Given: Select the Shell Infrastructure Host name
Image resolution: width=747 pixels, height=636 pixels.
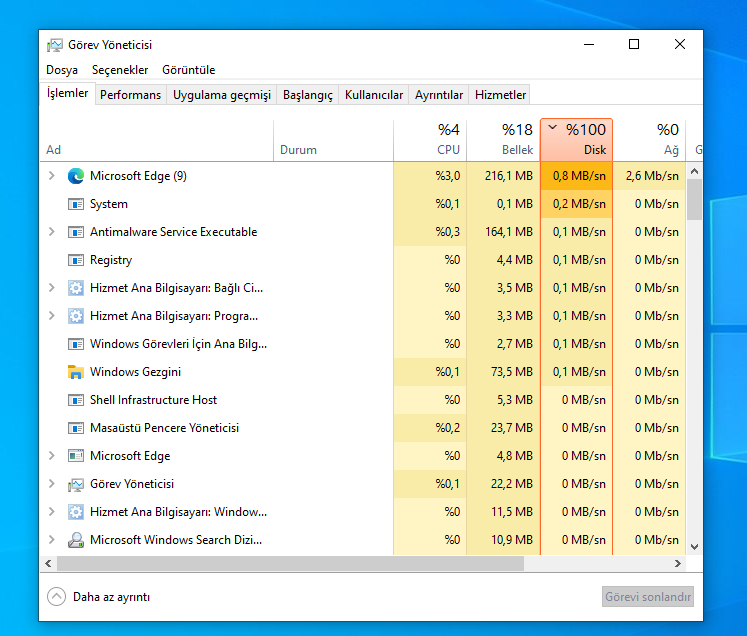Looking at the screenshot, I should coord(153,400).
